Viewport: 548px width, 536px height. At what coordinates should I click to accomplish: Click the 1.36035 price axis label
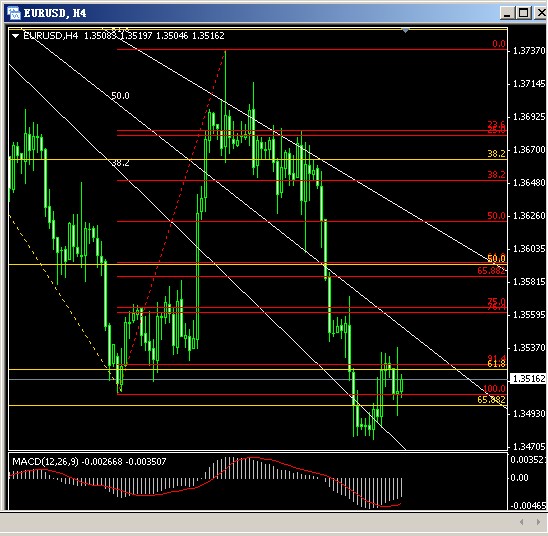click(529, 249)
